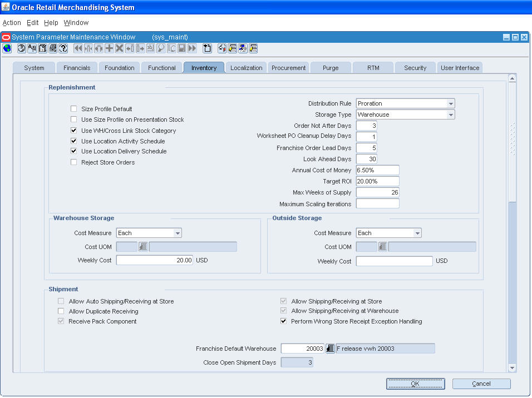Click the double left arrow toolbar icon

pyautogui.click(x=78, y=48)
